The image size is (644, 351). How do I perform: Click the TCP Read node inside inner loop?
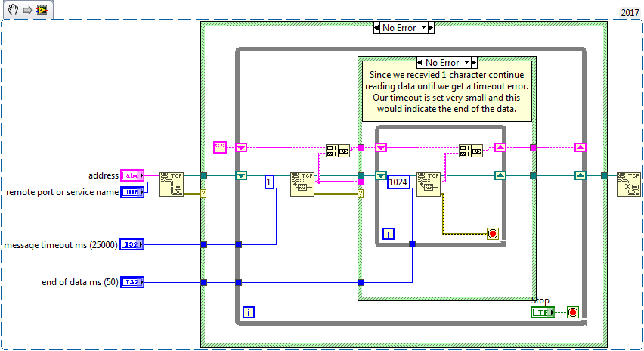429,184
